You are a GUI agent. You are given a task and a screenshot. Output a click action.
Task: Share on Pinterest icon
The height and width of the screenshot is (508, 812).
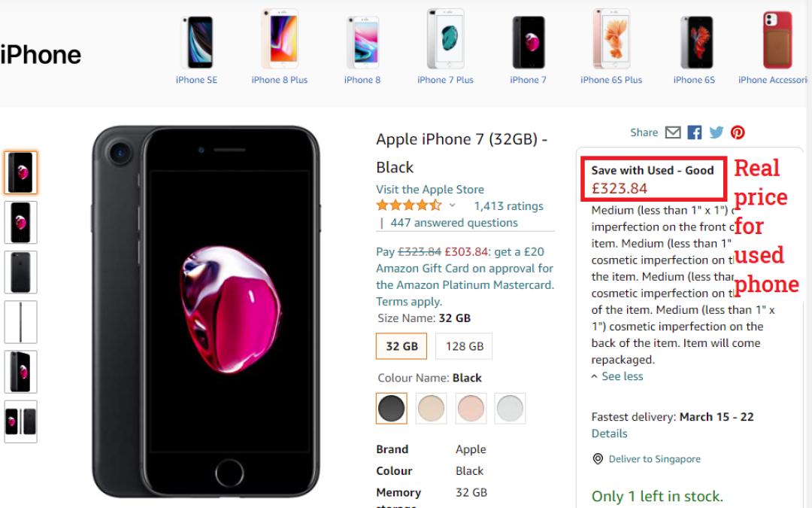click(738, 132)
